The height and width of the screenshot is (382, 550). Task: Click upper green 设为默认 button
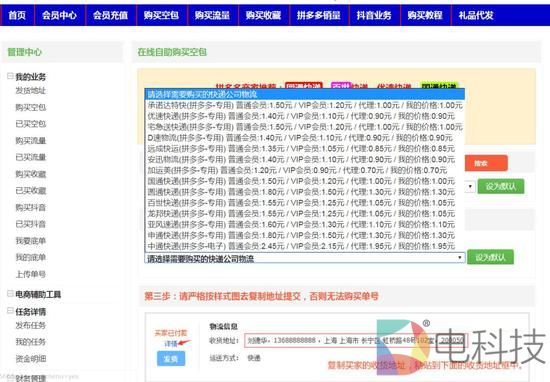click(x=501, y=187)
